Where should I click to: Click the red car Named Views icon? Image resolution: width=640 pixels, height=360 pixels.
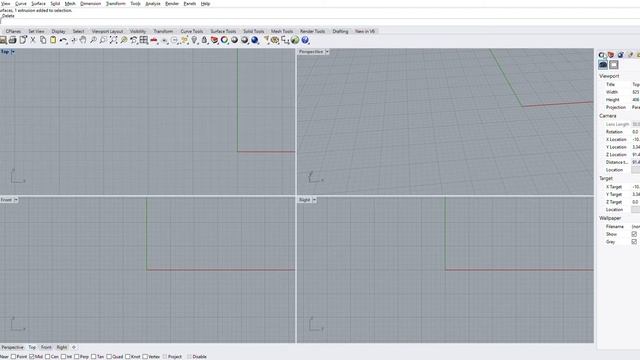coord(154,40)
